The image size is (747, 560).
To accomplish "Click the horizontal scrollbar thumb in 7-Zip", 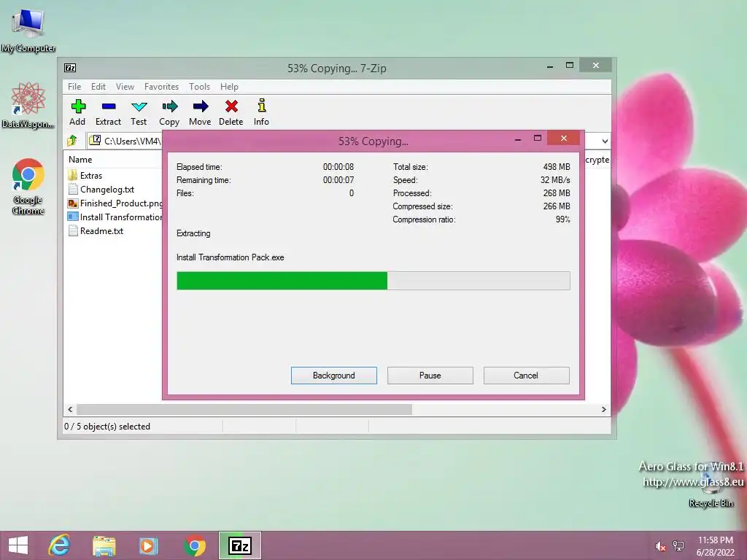I will 244,409.
